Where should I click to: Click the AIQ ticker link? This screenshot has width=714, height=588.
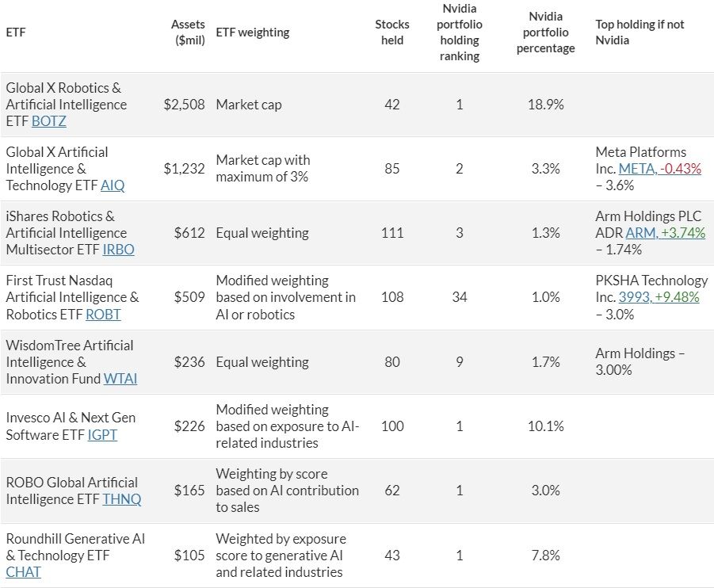pyautogui.click(x=113, y=185)
